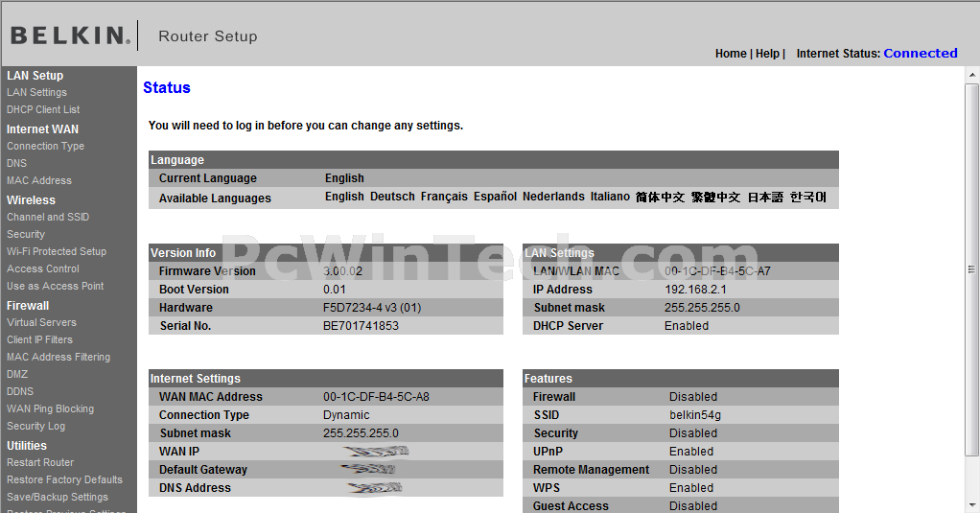Screen dimensions: 980x513
Task: Open Connection Type under Internet WAN
Action: (45, 146)
